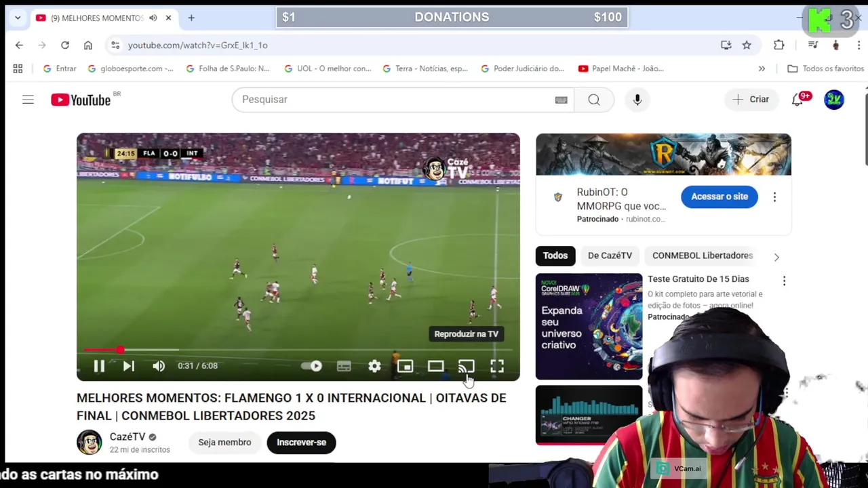Screen dimensions: 868x488
Task: Show more filter chips arrow
Action: pos(776,257)
